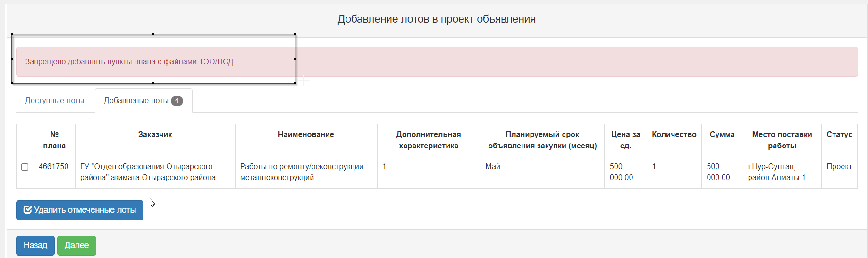The height and width of the screenshot is (258, 868).
Task: Click the Удалить отмеченные лоты button
Action: pos(80,210)
